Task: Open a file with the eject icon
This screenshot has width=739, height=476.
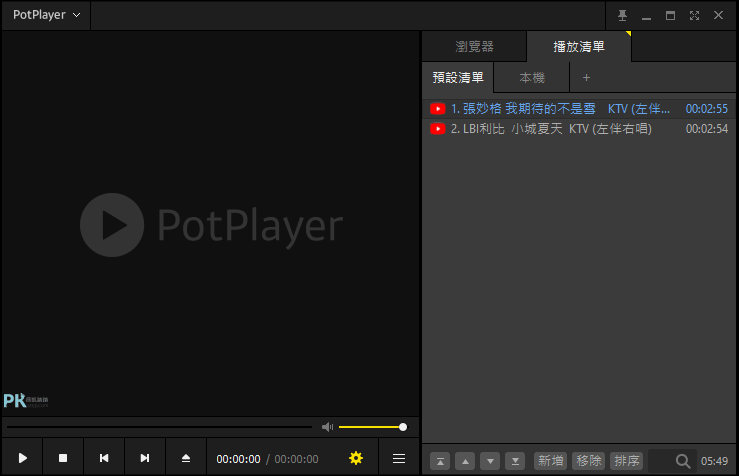Action: [186, 458]
